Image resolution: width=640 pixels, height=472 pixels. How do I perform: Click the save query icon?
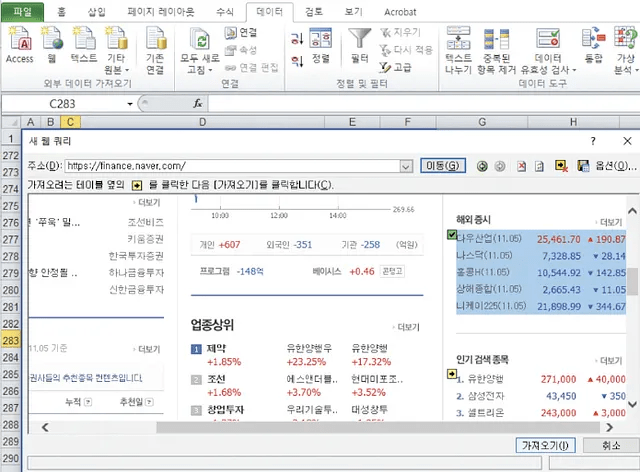pyautogui.click(x=582, y=166)
